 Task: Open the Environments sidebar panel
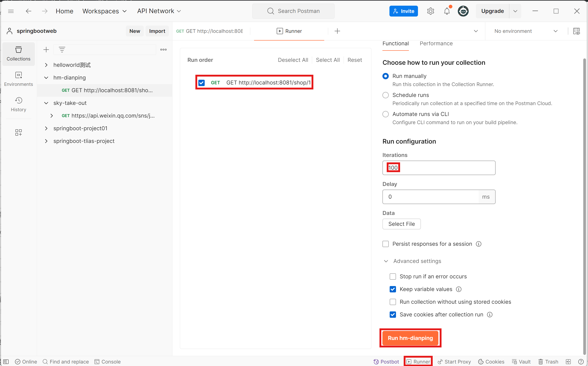click(x=18, y=79)
